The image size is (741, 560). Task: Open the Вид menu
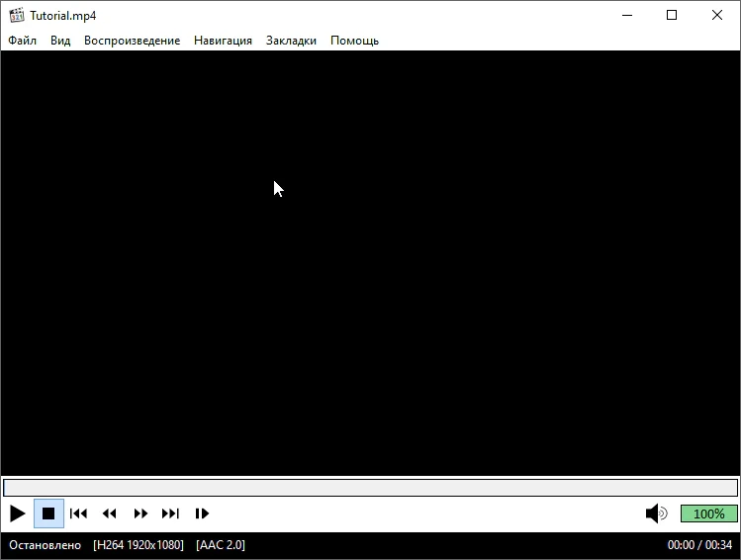click(60, 41)
